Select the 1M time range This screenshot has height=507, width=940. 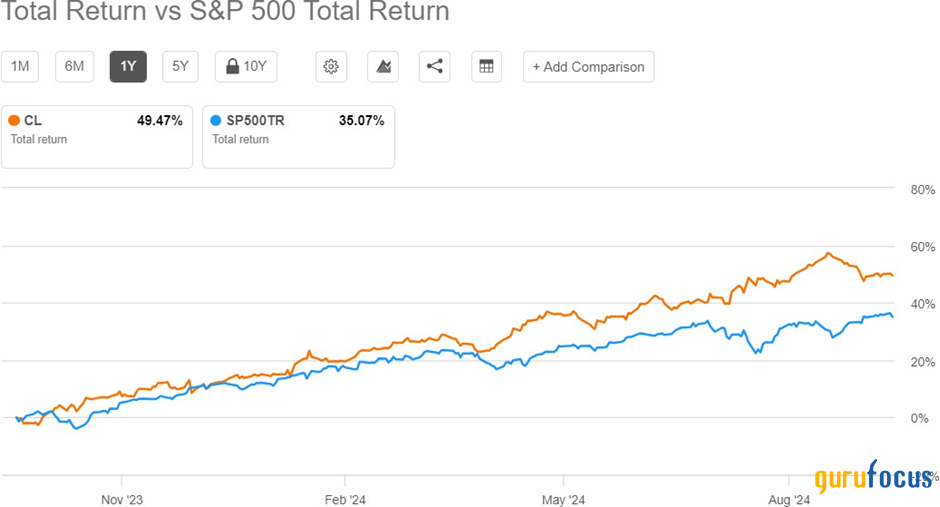tap(19, 67)
